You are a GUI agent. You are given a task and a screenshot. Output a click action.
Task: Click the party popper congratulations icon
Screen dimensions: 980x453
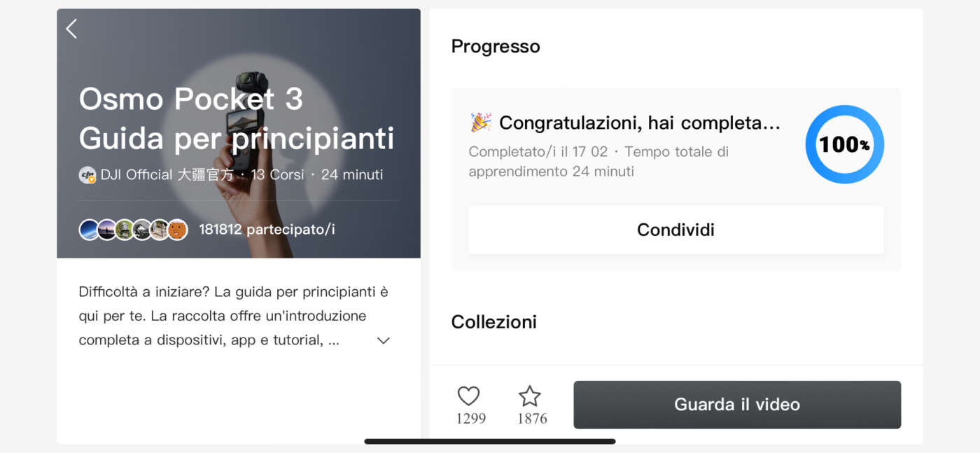coord(480,123)
